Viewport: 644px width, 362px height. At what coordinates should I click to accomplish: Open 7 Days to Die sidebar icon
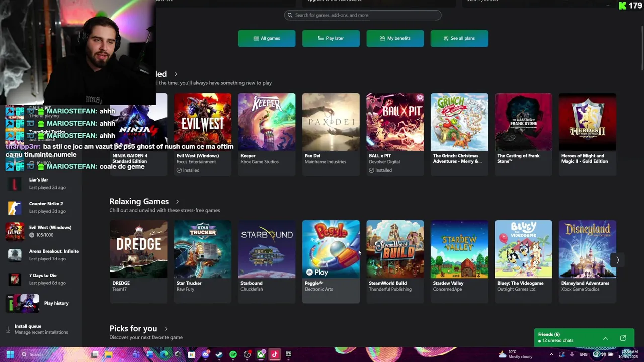(15, 279)
